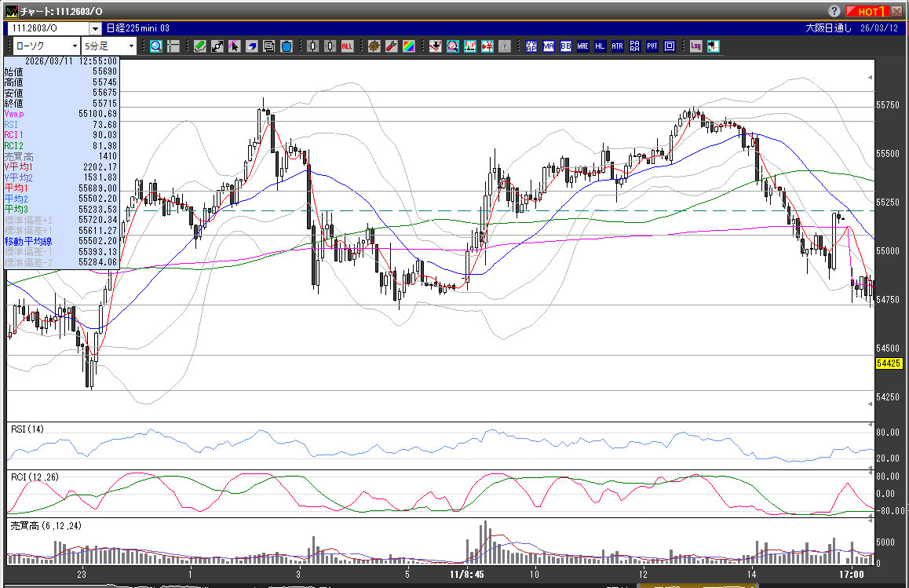
Task: Click the help question mark icon
Action: click(834, 11)
